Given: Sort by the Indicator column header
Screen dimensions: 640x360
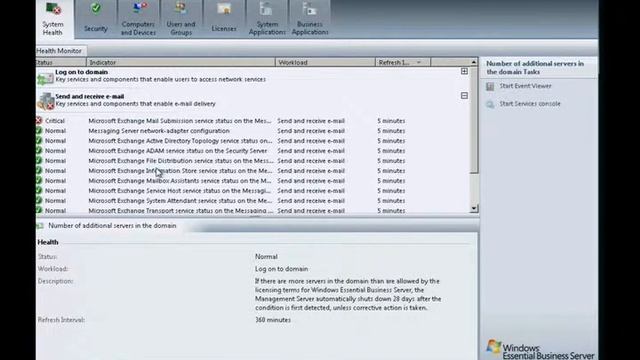Looking at the screenshot, I should coord(181,62).
